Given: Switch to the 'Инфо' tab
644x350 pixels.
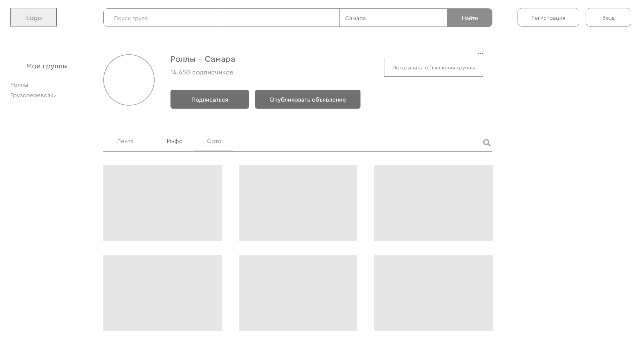Looking at the screenshot, I should [x=175, y=141].
